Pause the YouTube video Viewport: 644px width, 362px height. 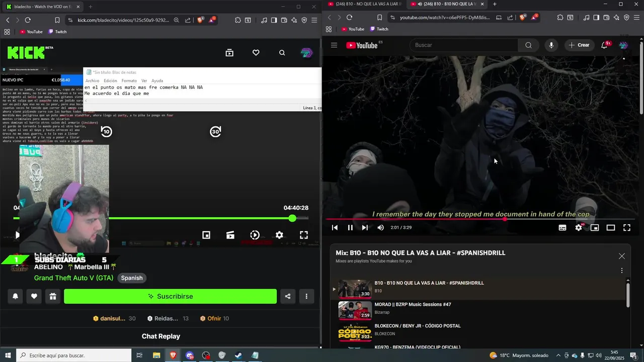[x=350, y=228]
